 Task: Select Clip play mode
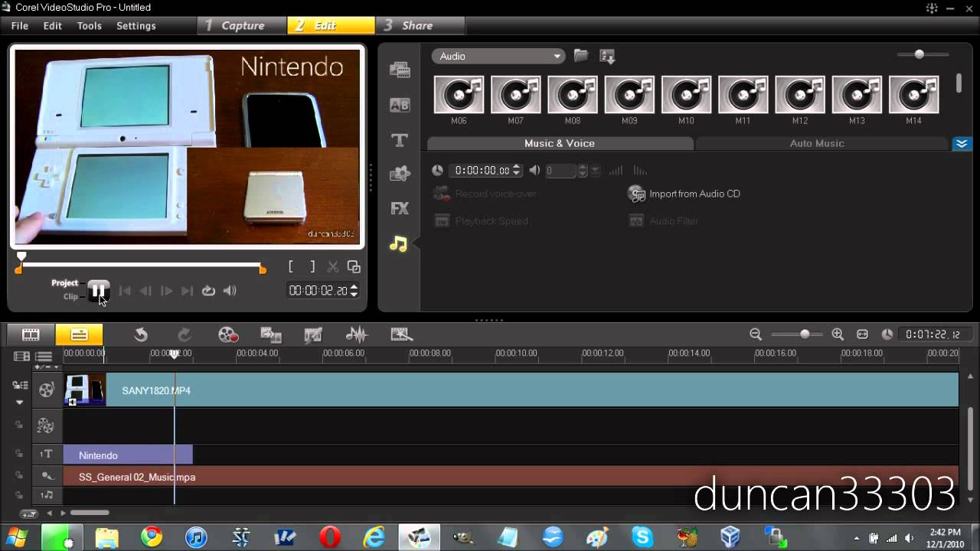pos(70,296)
